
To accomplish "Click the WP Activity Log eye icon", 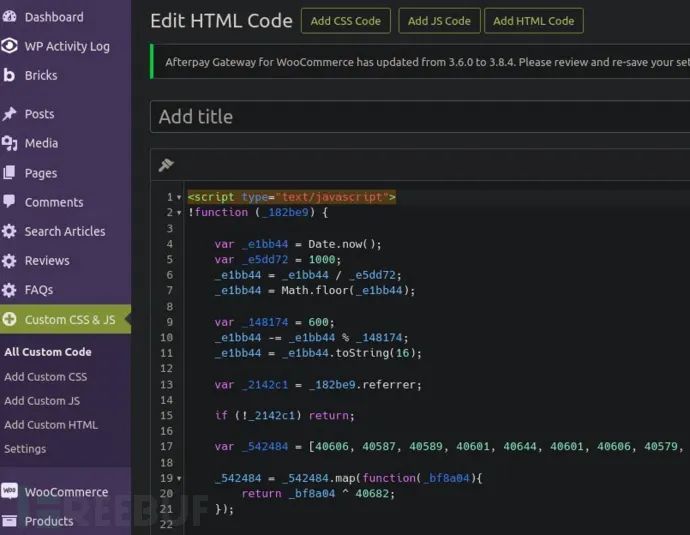I will (9, 46).
